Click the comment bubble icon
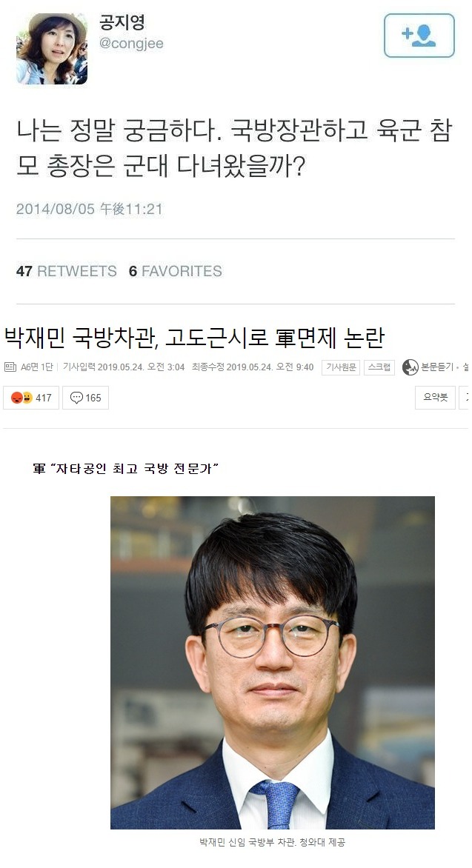 76,398
